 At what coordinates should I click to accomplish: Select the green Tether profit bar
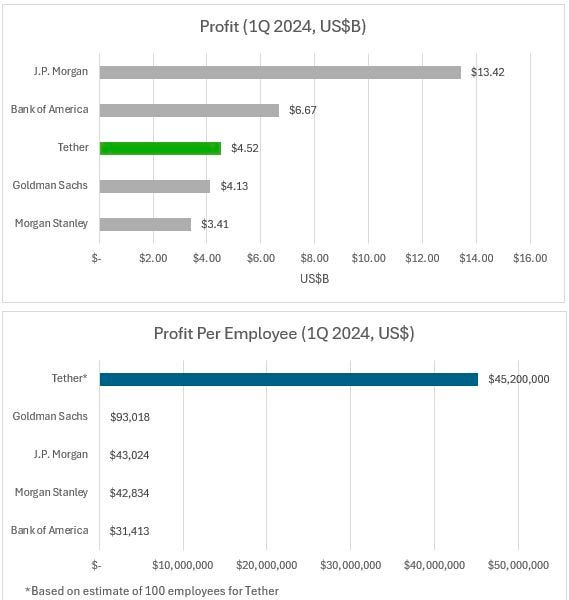[160, 148]
